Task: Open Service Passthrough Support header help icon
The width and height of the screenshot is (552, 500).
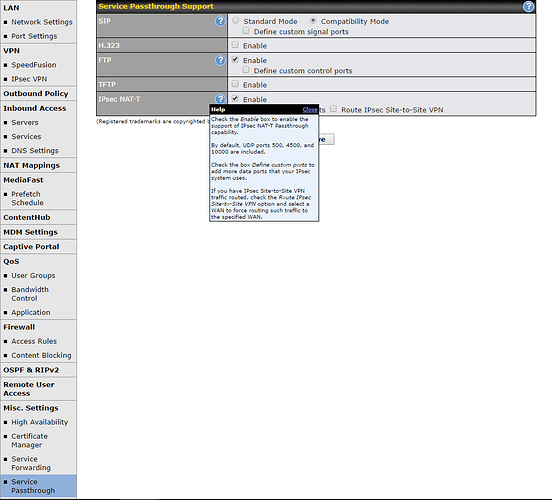Action: tap(528, 6)
